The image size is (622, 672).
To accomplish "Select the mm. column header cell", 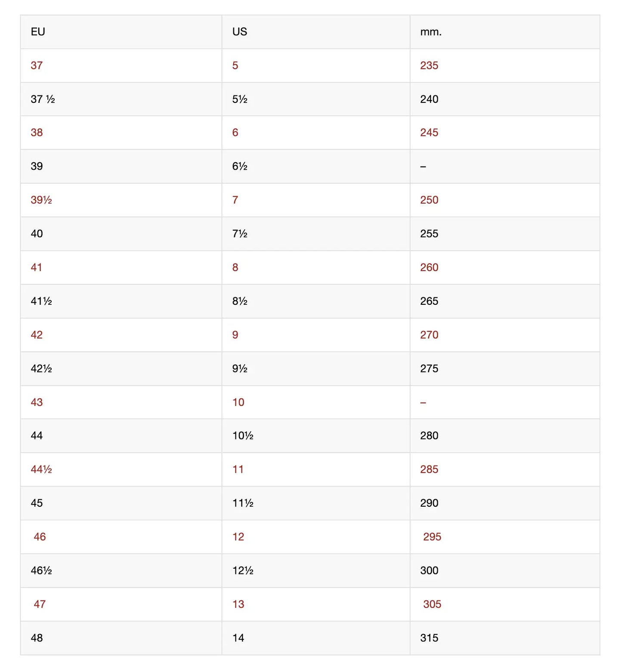I will (430, 32).
